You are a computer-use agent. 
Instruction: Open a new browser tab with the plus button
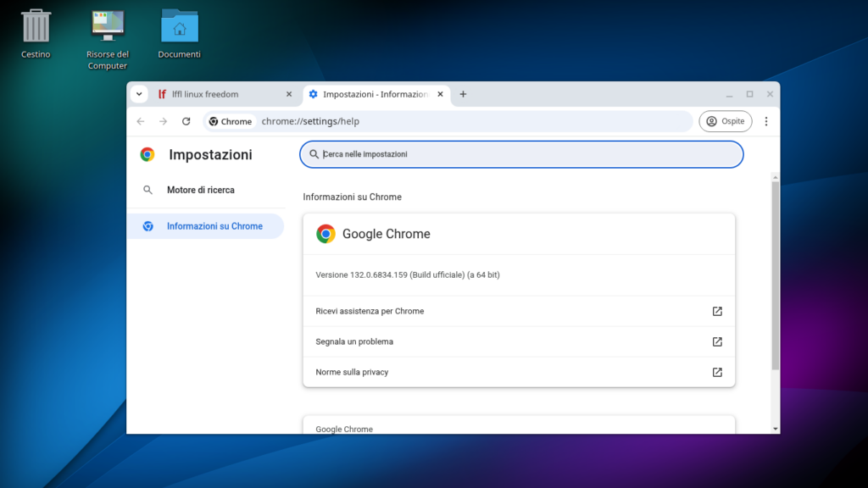point(463,95)
